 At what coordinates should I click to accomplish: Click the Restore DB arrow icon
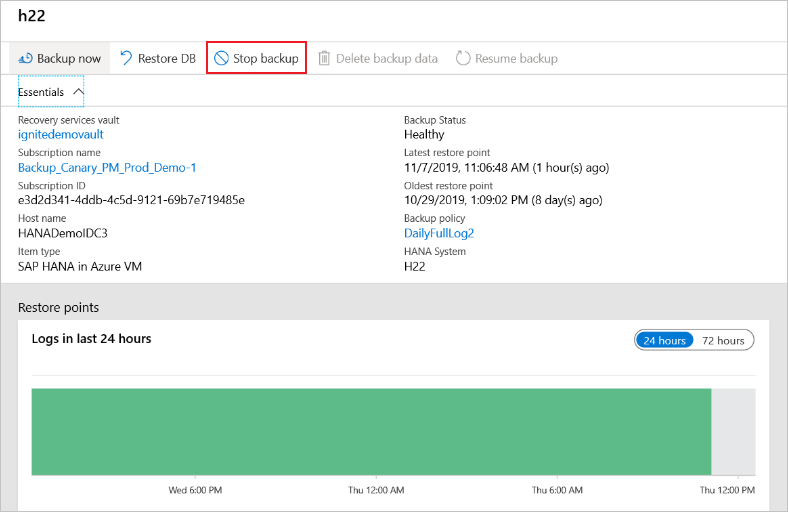click(126, 58)
